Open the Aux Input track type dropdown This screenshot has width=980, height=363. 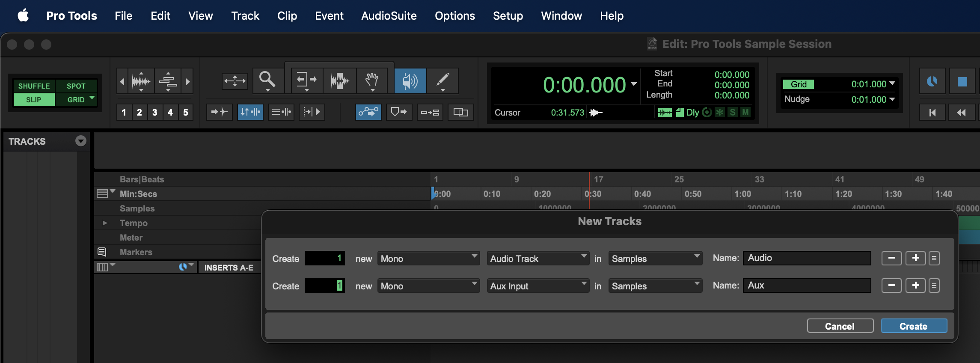(538, 286)
